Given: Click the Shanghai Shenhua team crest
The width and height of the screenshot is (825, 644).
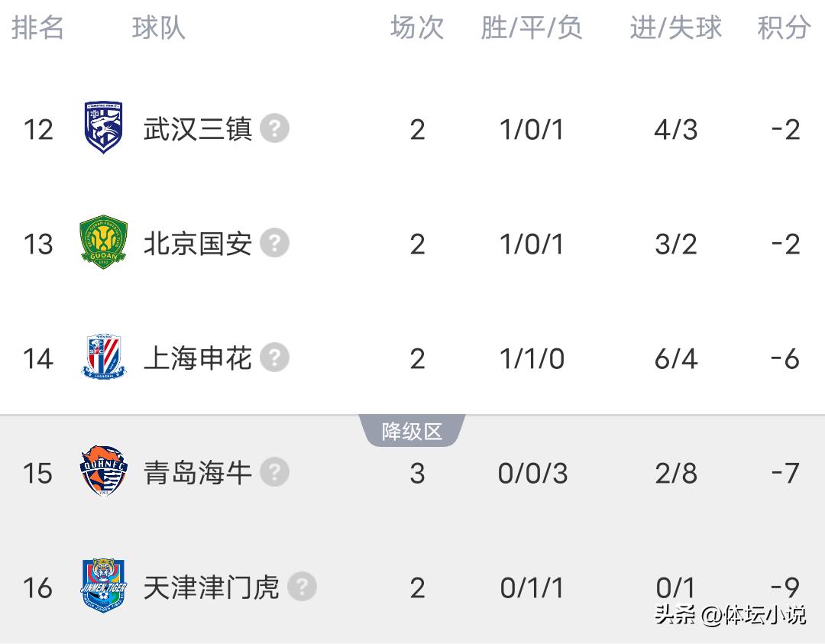Looking at the screenshot, I should (104, 358).
